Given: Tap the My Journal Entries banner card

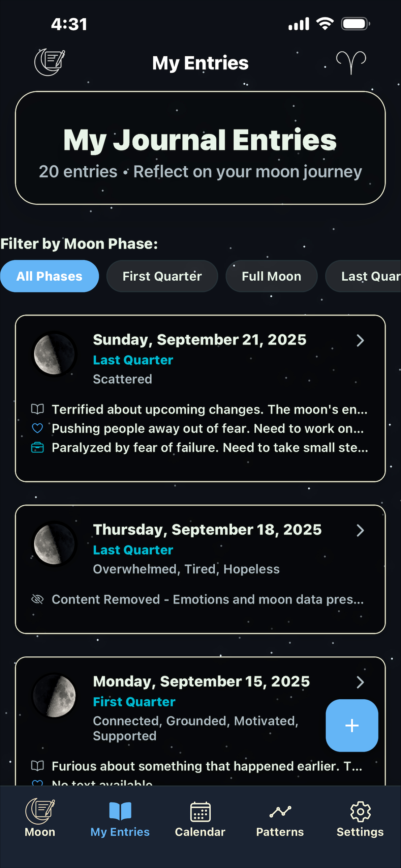Looking at the screenshot, I should [200, 148].
